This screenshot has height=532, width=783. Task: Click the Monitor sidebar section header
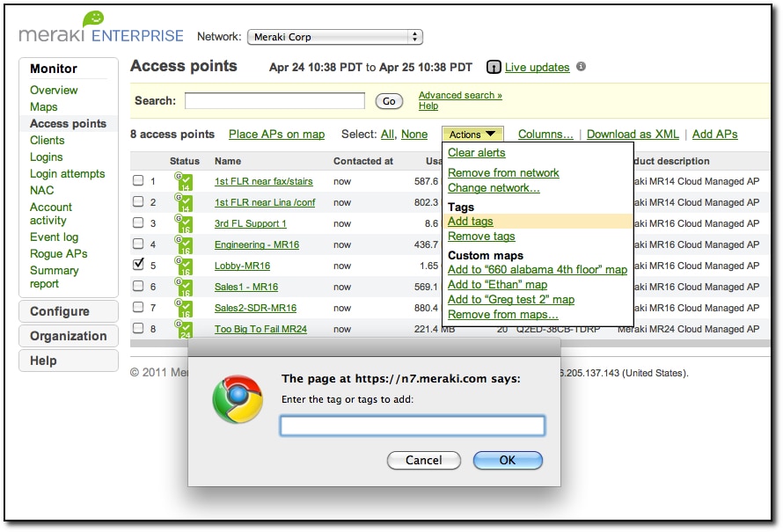point(54,69)
